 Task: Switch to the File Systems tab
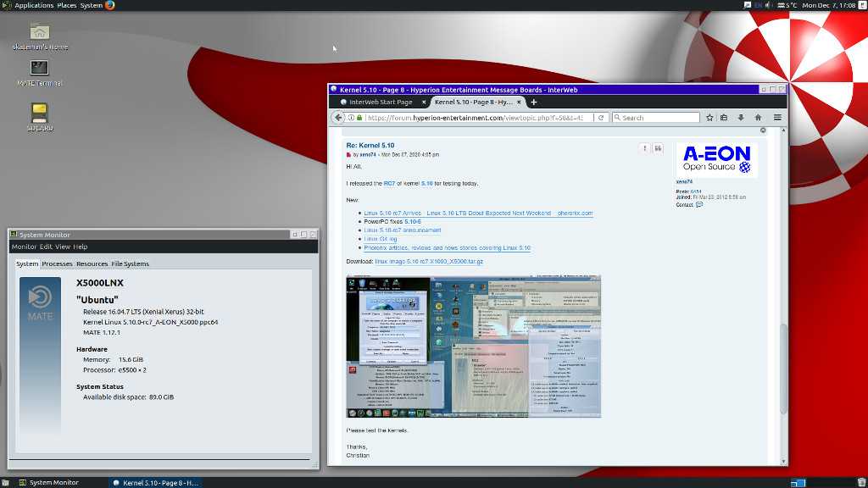pos(130,264)
